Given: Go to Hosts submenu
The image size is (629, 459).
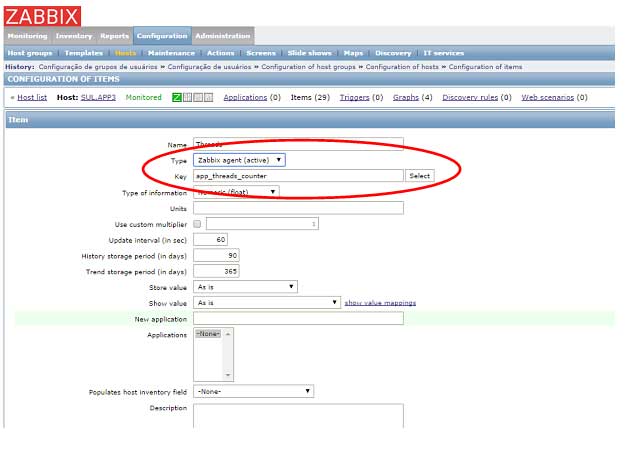Looking at the screenshot, I should (x=125, y=53).
